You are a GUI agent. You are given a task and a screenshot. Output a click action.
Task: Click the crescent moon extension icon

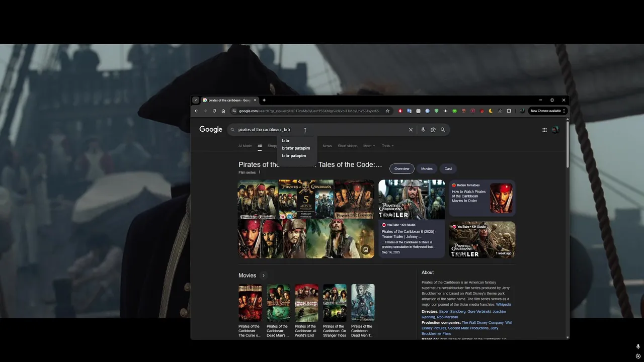click(x=491, y=111)
